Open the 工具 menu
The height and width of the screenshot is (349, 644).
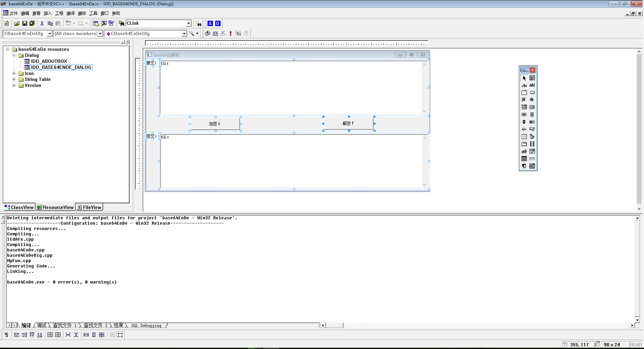pyautogui.click(x=93, y=13)
